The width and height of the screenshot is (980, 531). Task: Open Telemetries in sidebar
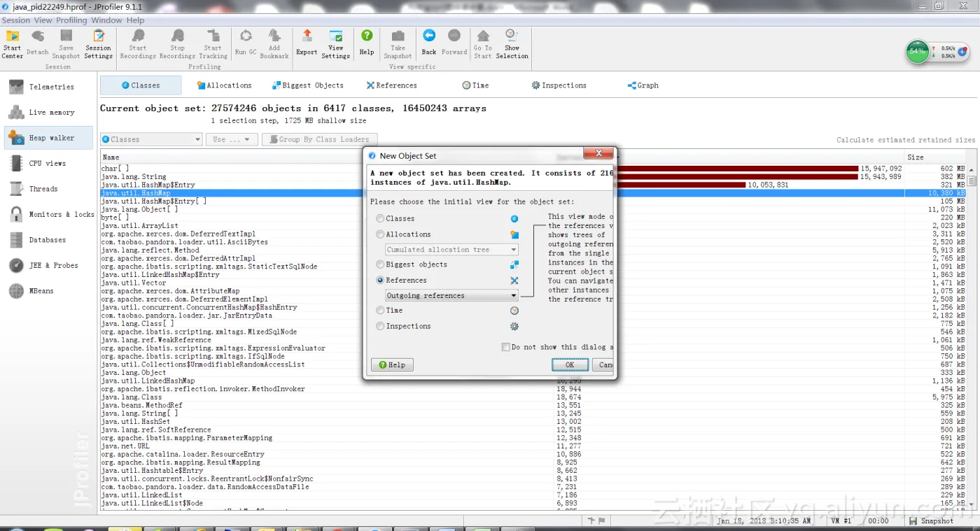(x=48, y=87)
